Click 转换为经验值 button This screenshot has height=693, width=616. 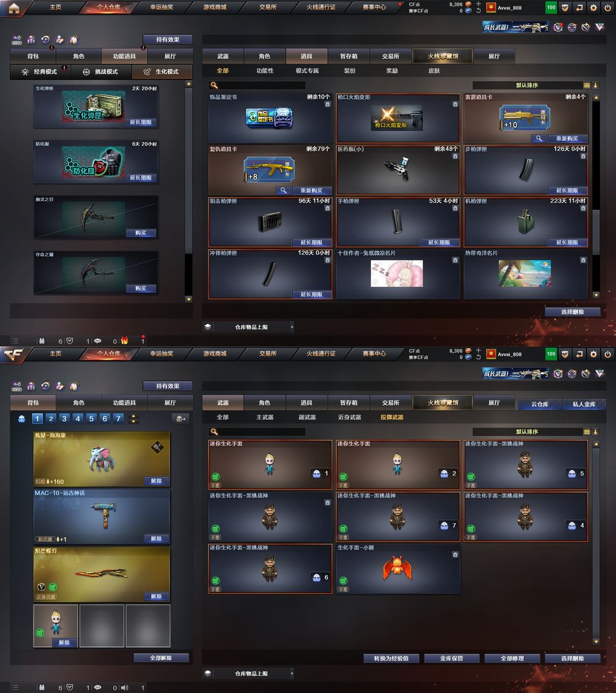(391, 658)
